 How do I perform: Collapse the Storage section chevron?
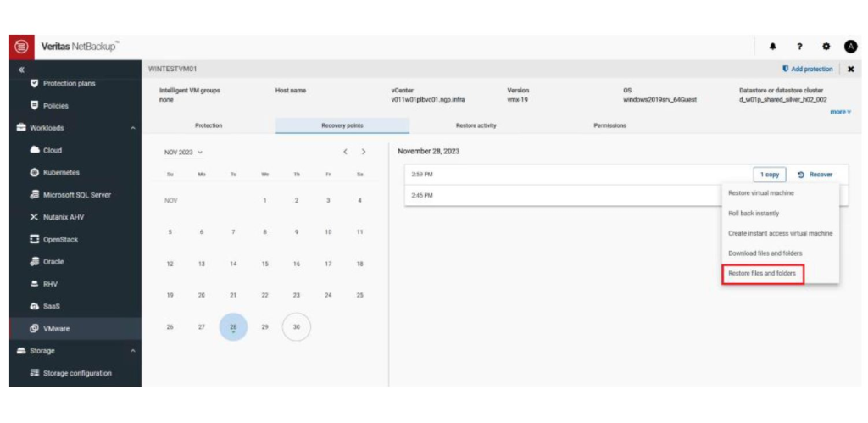pos(133,351)
